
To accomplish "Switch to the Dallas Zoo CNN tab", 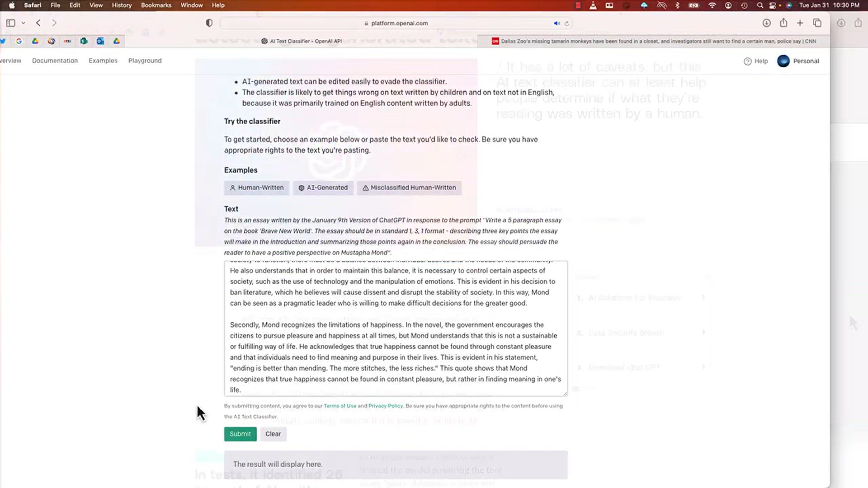I will [x=654, y=41].
